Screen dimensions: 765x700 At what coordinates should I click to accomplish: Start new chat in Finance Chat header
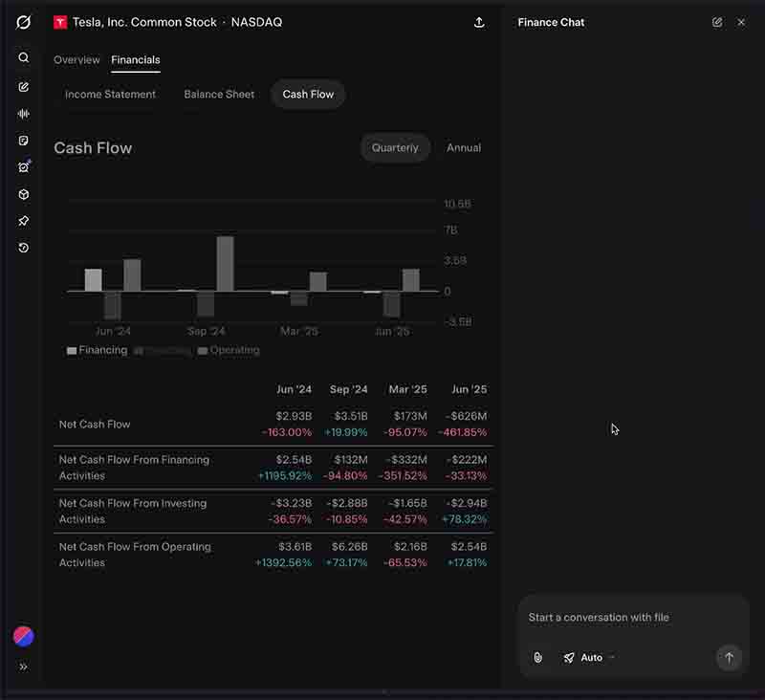(717, 22)
